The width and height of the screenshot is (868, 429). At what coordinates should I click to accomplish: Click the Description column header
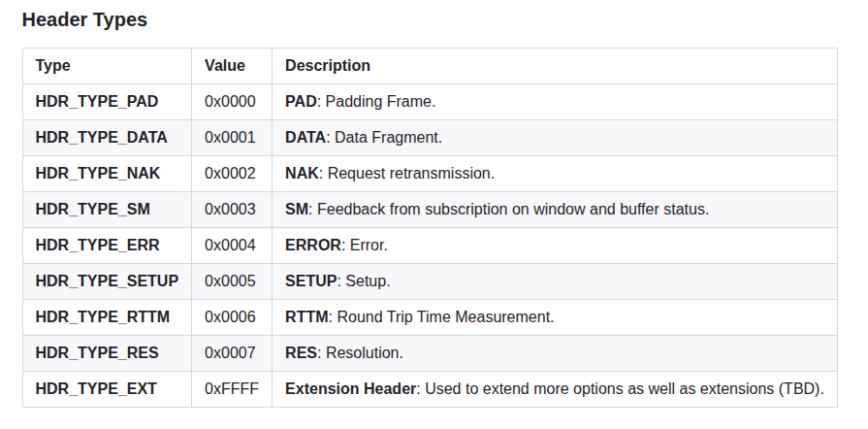point(328,65)
